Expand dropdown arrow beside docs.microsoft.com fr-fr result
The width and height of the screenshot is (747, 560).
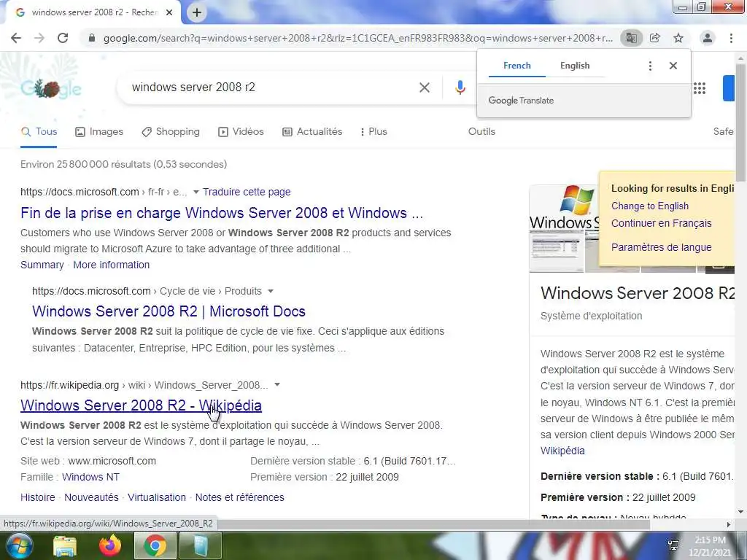[x=196, y=192]
